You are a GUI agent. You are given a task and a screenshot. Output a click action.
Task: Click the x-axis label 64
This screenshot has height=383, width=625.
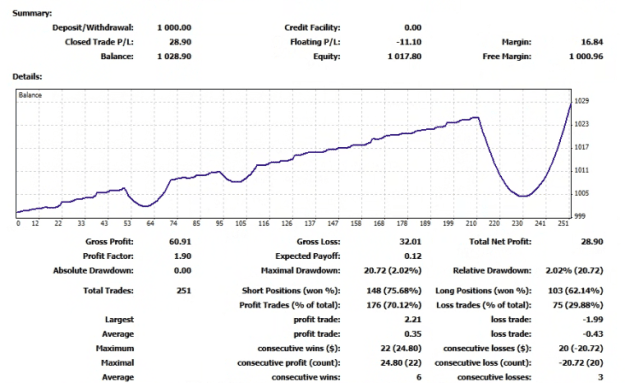pos(150,224)
